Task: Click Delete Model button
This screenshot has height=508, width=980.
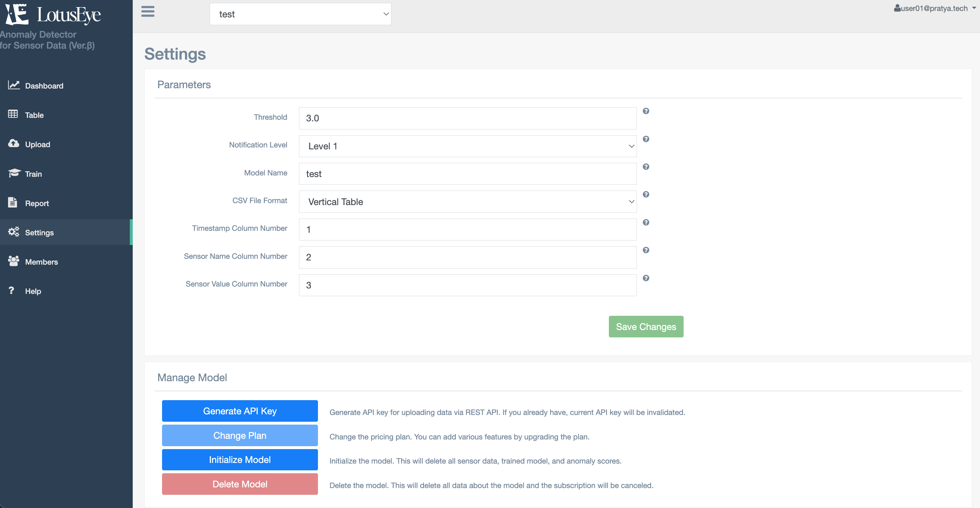Action: tap(240, 484)
